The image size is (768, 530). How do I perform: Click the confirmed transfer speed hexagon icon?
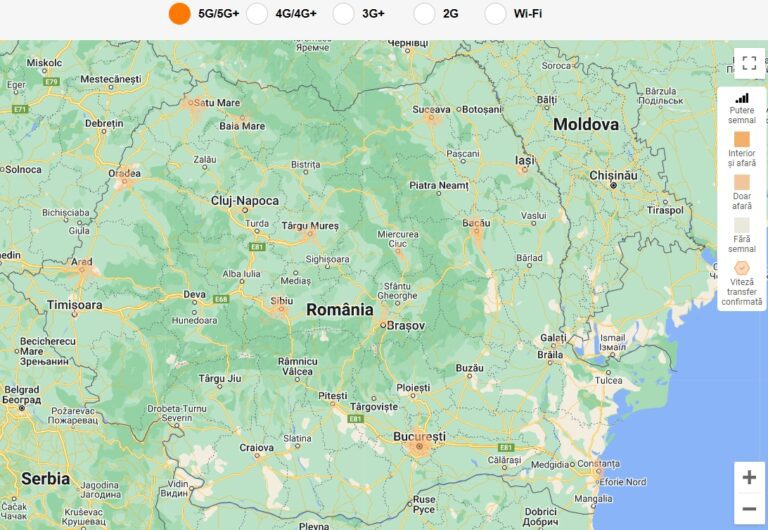[x=742, y=268]
